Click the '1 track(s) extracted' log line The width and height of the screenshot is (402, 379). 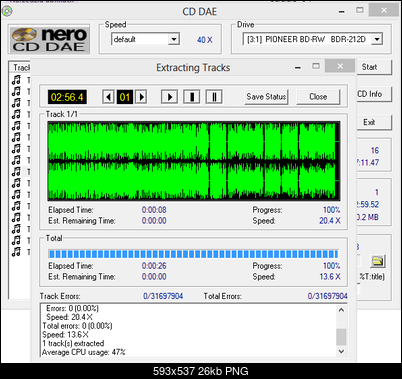(x=73, y=343)
